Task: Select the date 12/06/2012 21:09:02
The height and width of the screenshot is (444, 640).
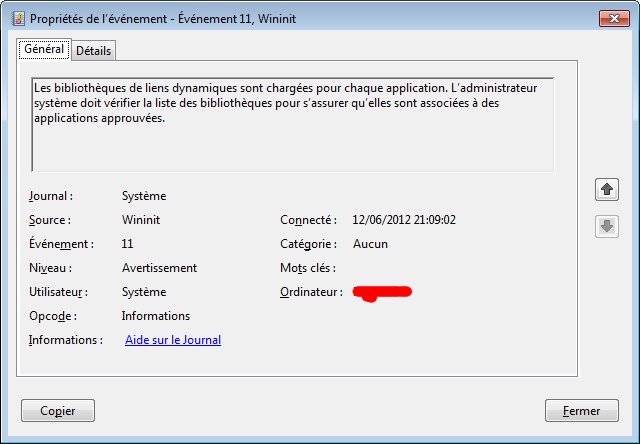Action: [x=404, y=220]
